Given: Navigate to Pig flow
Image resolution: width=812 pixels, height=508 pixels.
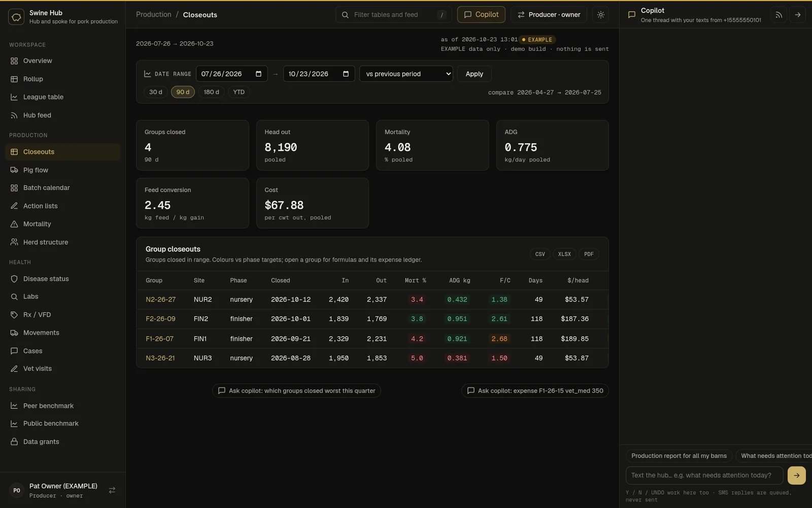Looking at the screenshot, I should click(63, 170).
